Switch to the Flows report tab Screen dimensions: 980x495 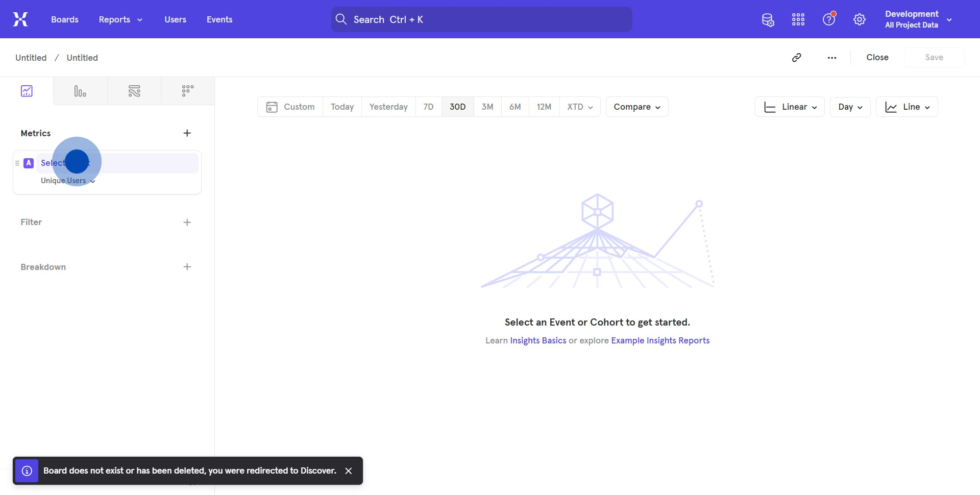(x=134, y=91)
